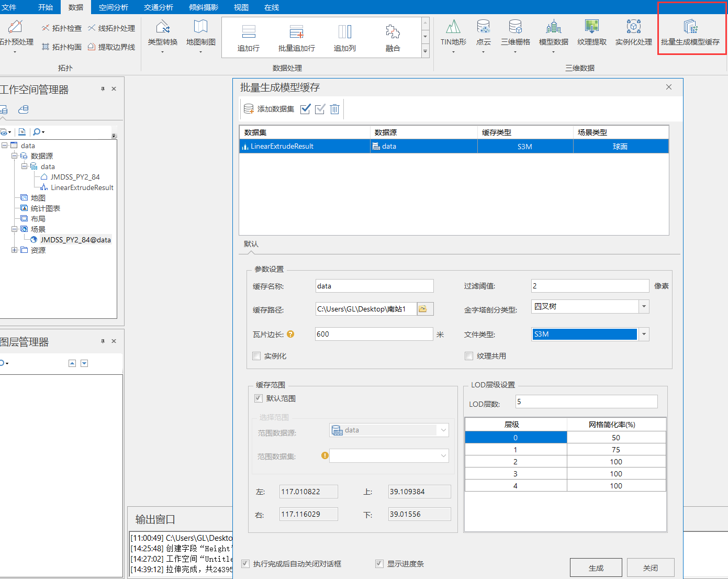728x579 pixels.
Task: Select the 在线 ribbon tab
Action: (272, 7)
